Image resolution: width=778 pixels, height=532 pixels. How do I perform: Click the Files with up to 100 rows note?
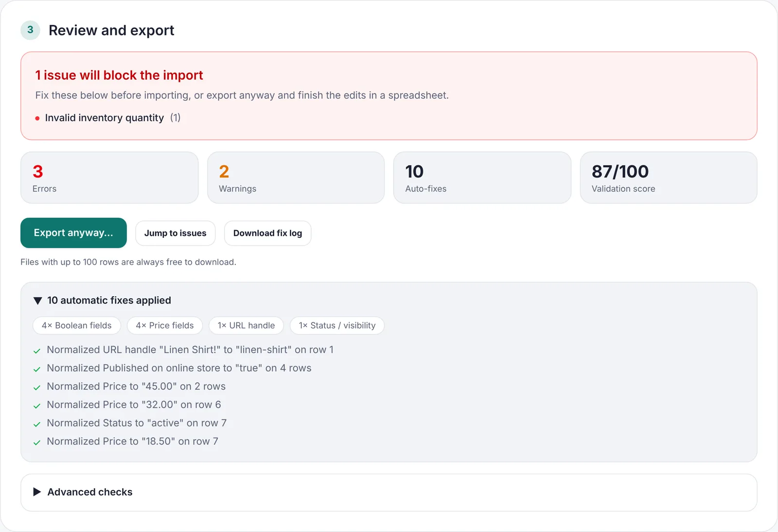128,262
